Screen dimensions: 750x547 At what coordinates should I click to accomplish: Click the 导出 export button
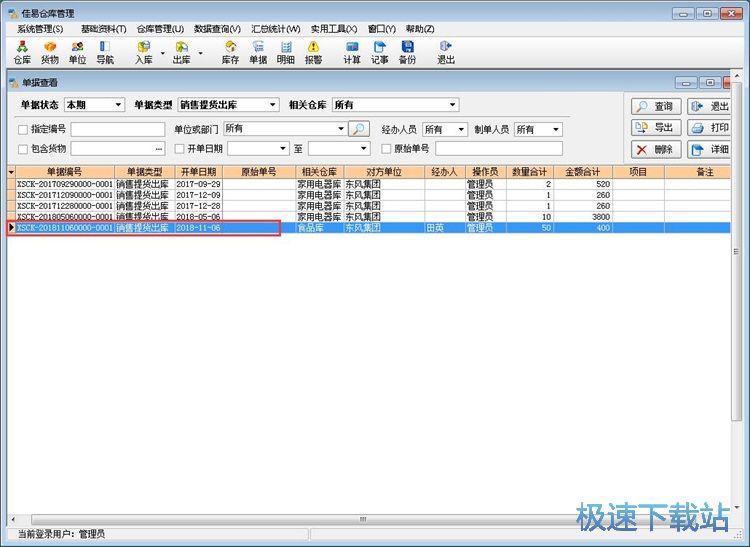click(x=656, y=128)
